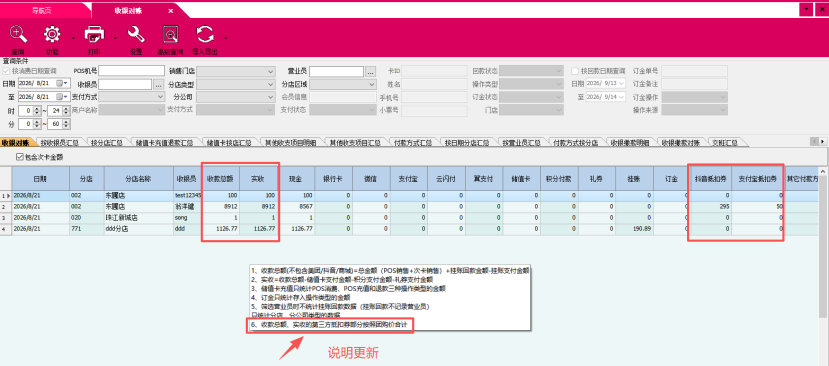829x366 pixels.
Task: Switch to the 交班汇总 tab
Action: [724, 143]
